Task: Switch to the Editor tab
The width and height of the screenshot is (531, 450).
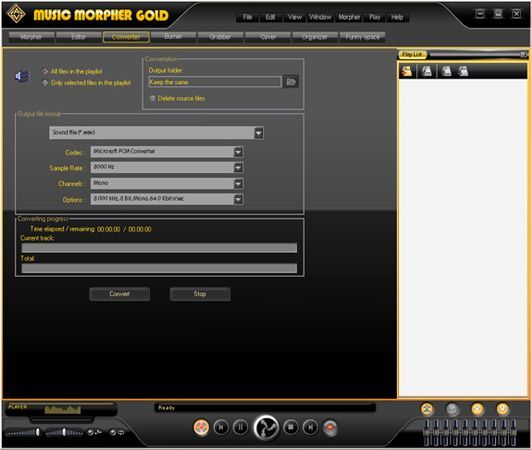Action: pyautogui.click(x=79, y=37)
